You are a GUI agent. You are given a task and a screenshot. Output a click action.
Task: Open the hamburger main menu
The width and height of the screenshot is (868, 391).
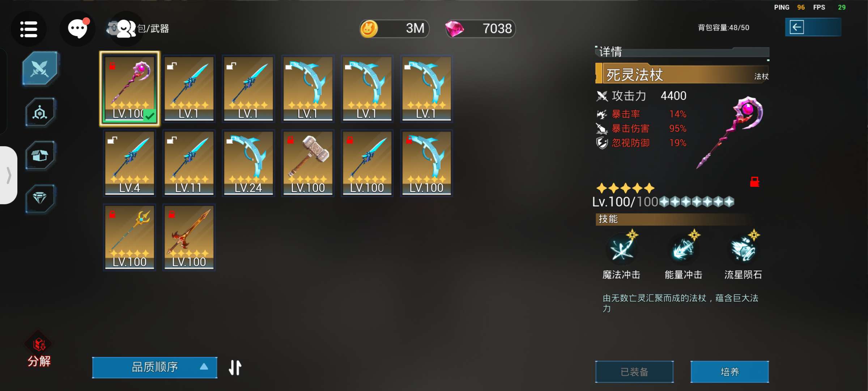(x=29, y=29)
